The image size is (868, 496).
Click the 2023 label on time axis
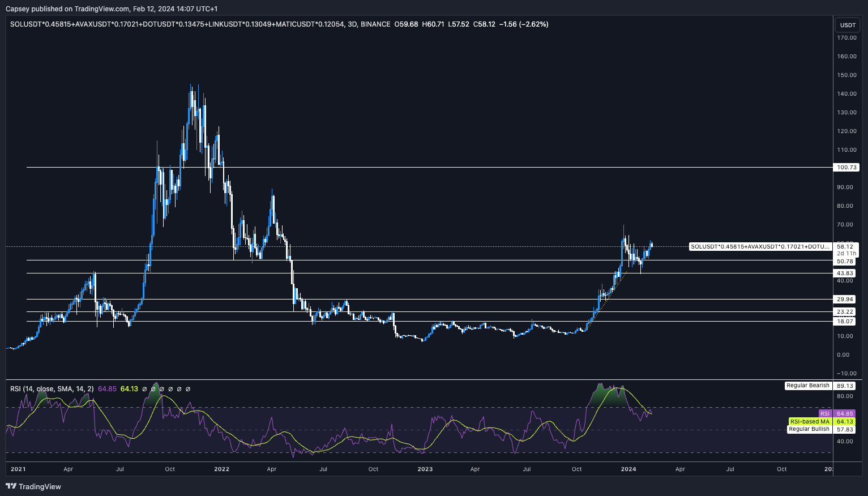click(425, 469)
